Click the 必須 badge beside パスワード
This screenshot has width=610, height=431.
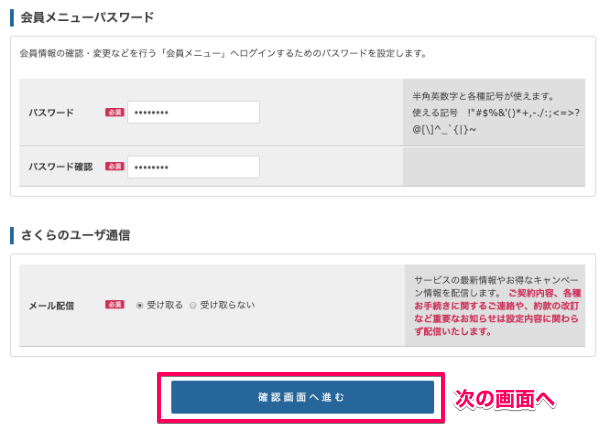pyautogui.click(x=114, y=113)
